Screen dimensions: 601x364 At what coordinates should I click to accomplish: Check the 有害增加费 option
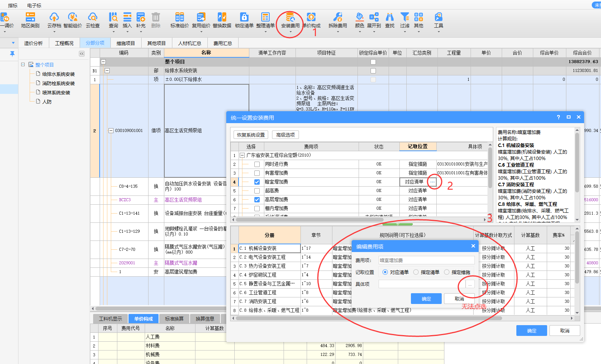coord(257,173)
